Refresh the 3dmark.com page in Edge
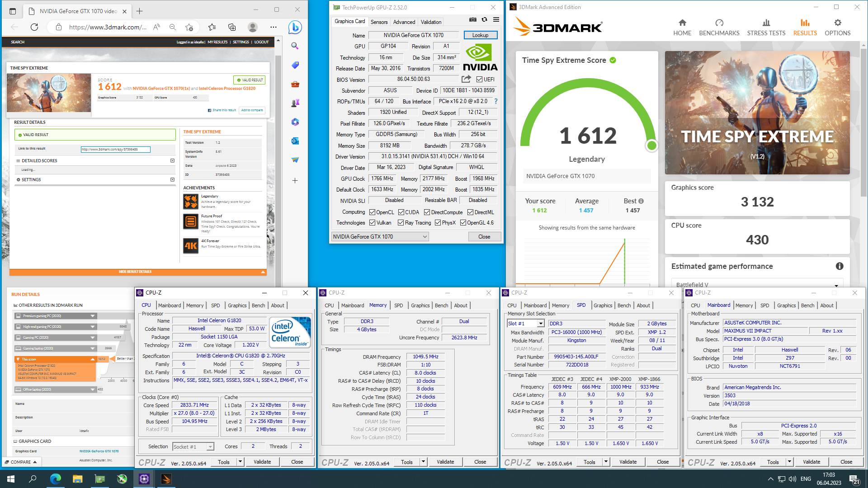The width and height of the screenshot is (868, 488). (x=34, y=27)
